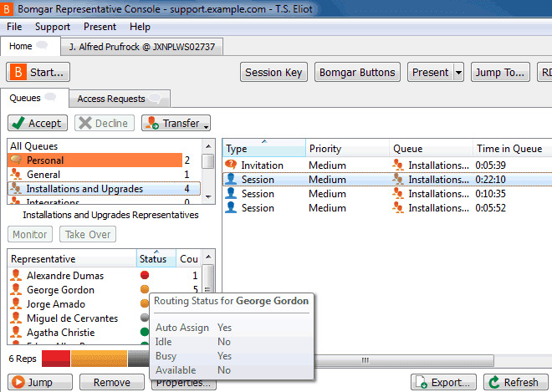Click the Remove button
The width and height of the screenshot is (552, 392).
(x=112, y=382)
